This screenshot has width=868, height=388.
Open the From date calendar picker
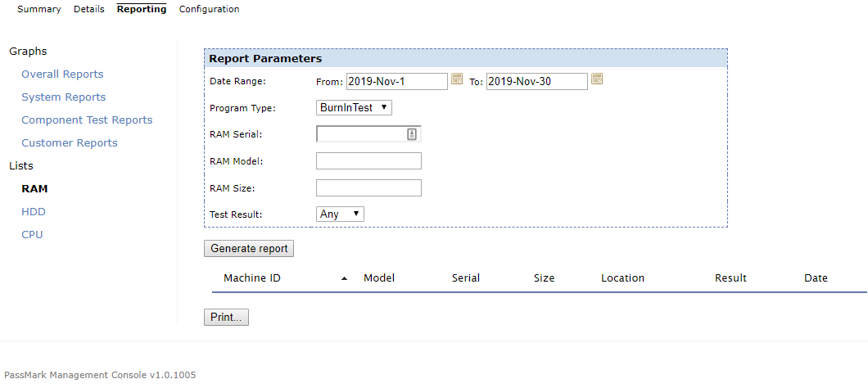pyautogui.click(x=457, y=79)
